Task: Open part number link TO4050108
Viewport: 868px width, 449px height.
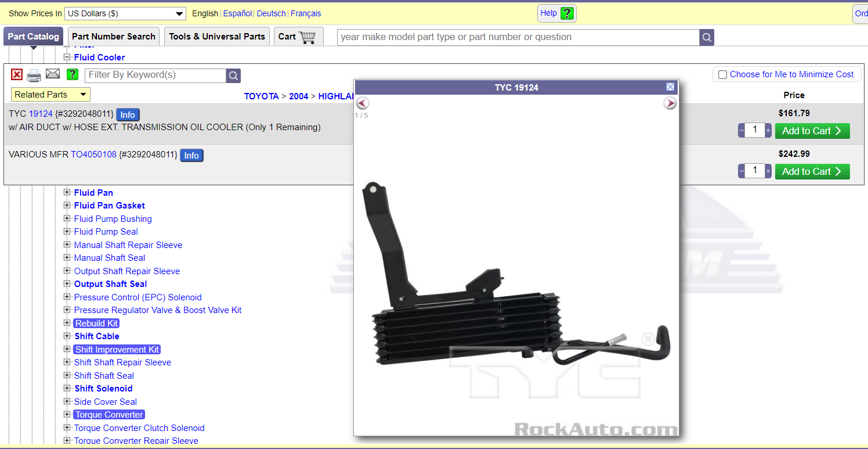Action: click(93, 155)
